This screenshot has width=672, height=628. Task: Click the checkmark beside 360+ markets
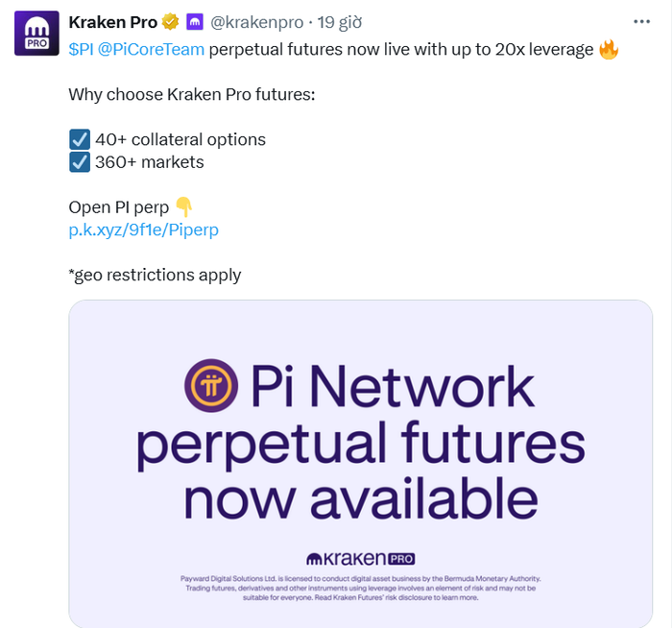(x=80, y=162)
